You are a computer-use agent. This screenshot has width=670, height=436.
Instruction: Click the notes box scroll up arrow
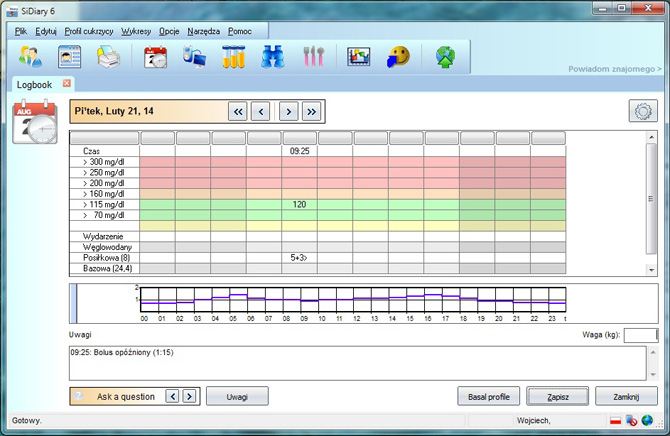tap(652, 352)
